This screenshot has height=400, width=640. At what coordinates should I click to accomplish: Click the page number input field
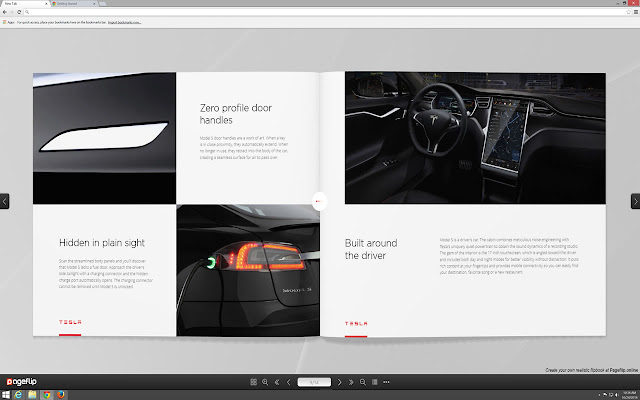tap(314, 382)
